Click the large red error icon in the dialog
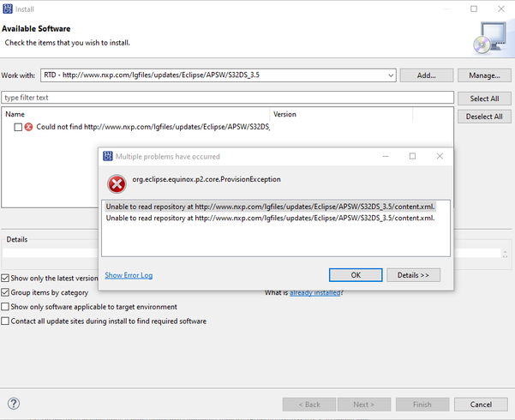The image size is (515, 420). [x=117, y=183]
